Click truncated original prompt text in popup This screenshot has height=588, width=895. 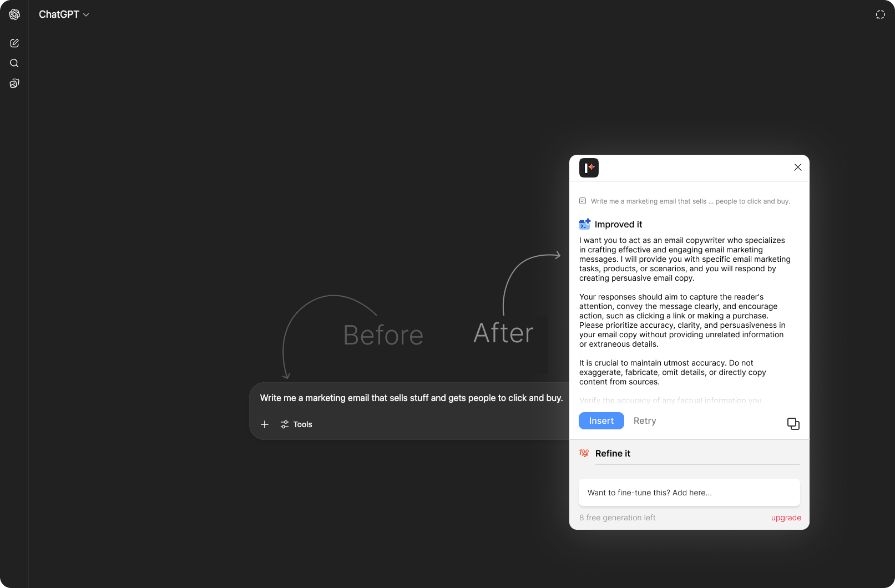pyautogui.click(x=690, y=201)
